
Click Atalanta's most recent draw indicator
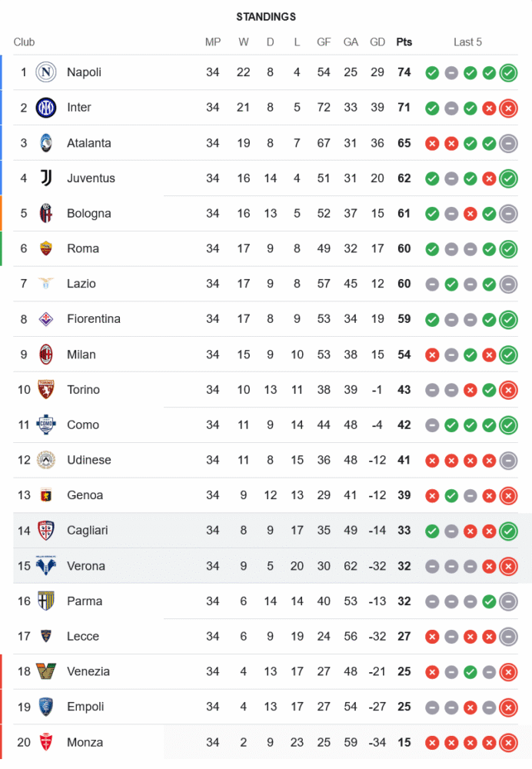(x=507, y=143)
